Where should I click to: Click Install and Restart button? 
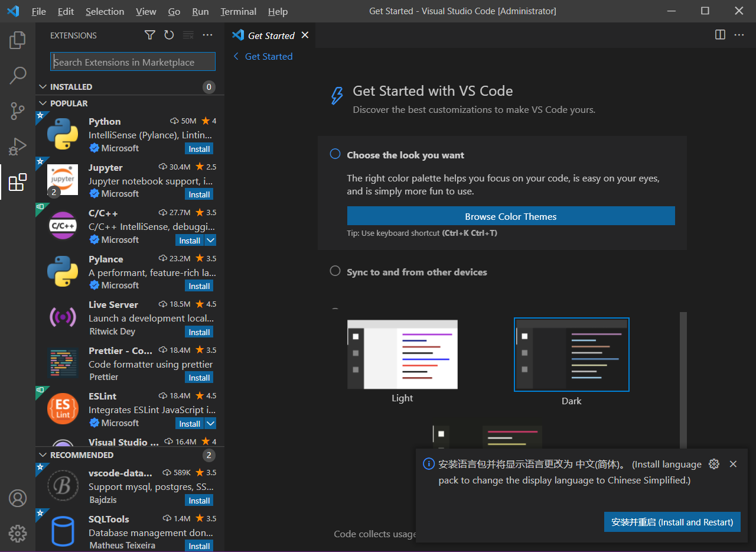pyautogui.click(x=672, y=522)
